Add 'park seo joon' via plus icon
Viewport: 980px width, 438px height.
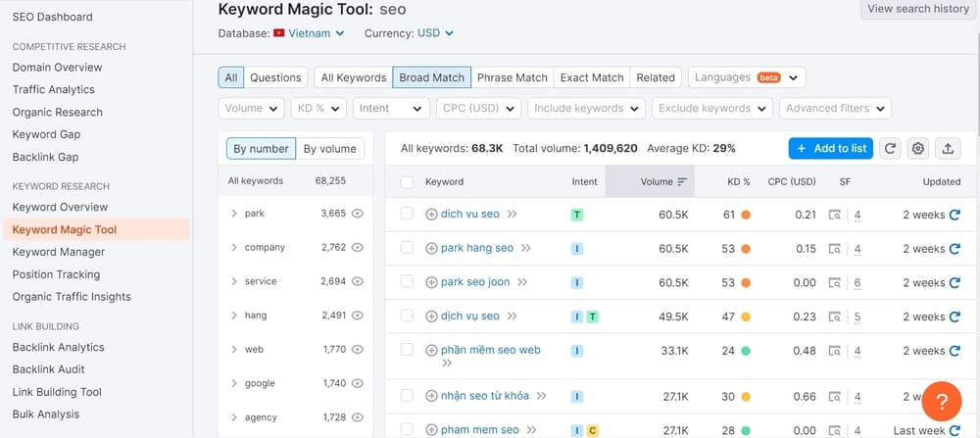[x=431, y=282]
